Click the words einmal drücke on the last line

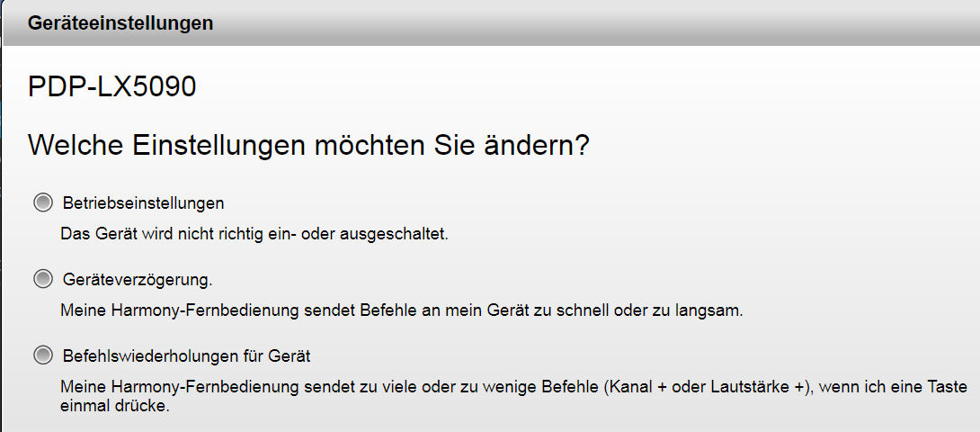(x=114, y=406)
